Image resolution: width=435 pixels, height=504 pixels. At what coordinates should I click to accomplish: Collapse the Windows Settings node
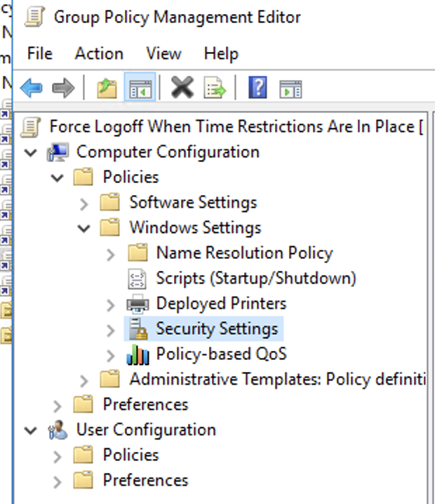(x=84, y=228)
